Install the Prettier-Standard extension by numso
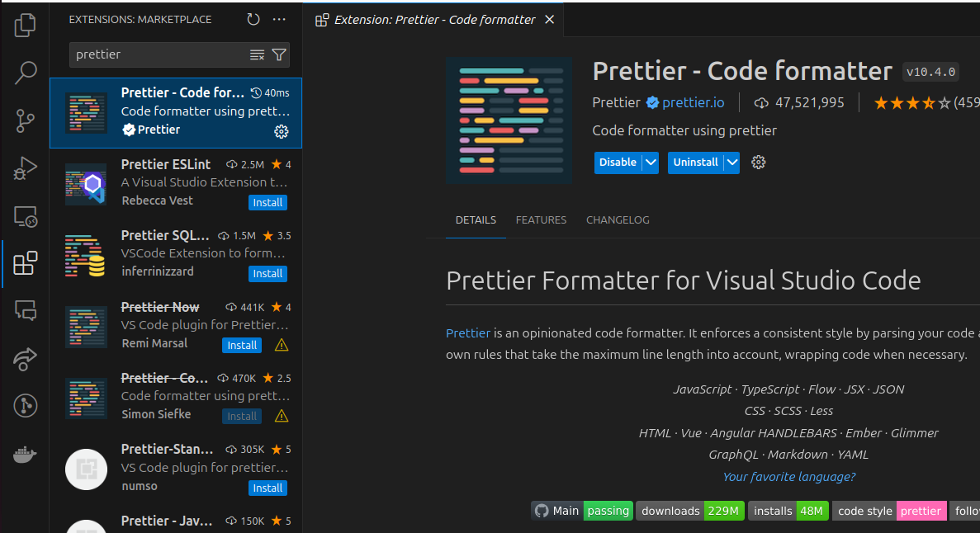This screenshot has width=980, height=533. (x=267, y=488)
